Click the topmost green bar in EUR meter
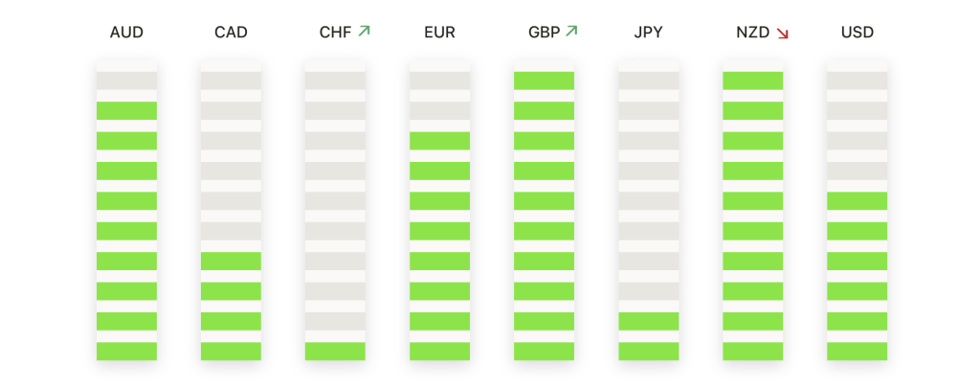The width and height of the screenshot is (980, 389). click(x=439, y=141)
